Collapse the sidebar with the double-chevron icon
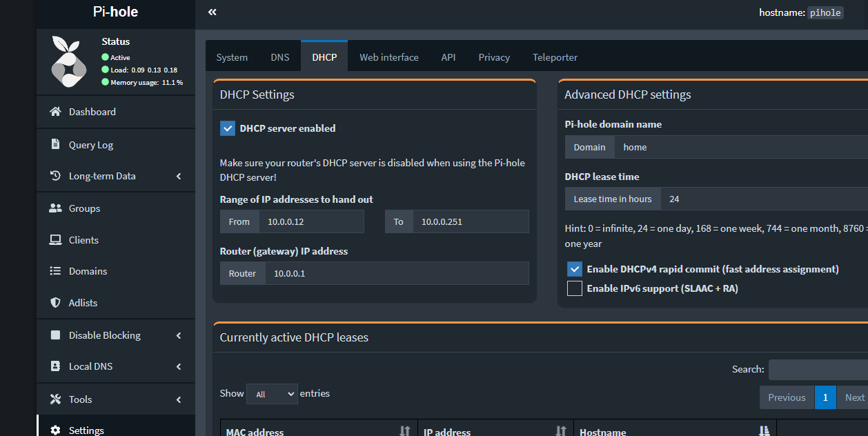This screenshot has height=436, width=868. coord(212,12)
